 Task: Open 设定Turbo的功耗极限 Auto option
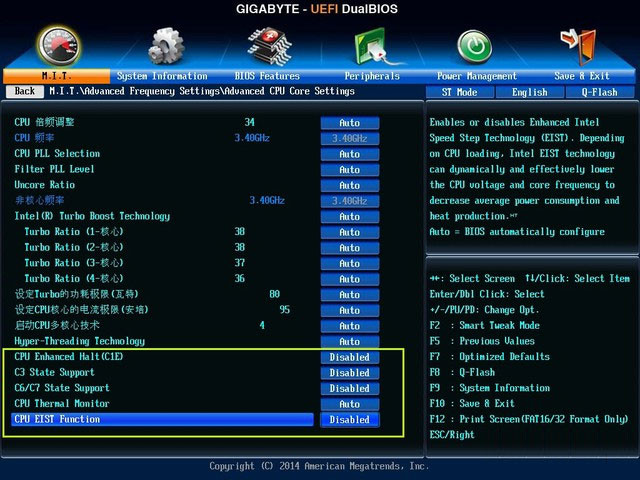350,295
